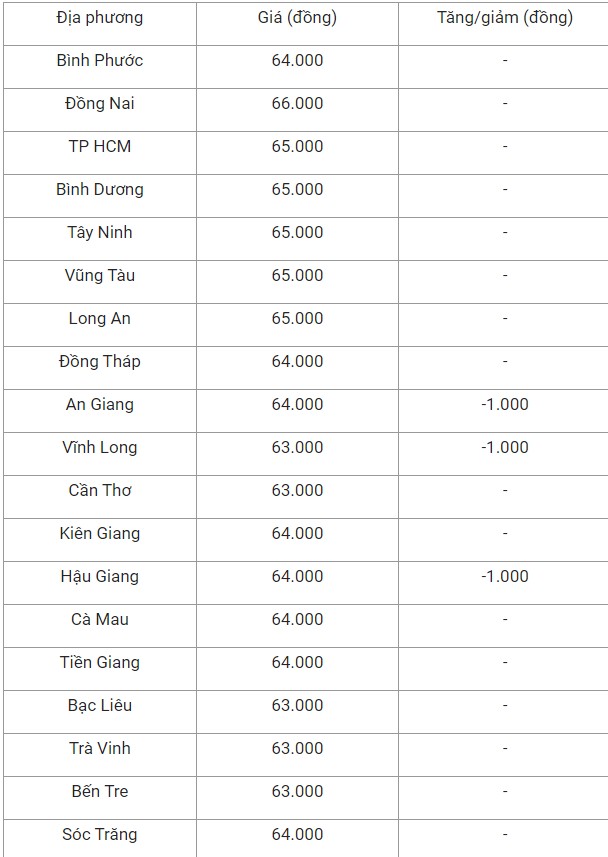This screenshot has width=608, height=857.
Task: Select the TP HCM cell
Action: [100, 147]
